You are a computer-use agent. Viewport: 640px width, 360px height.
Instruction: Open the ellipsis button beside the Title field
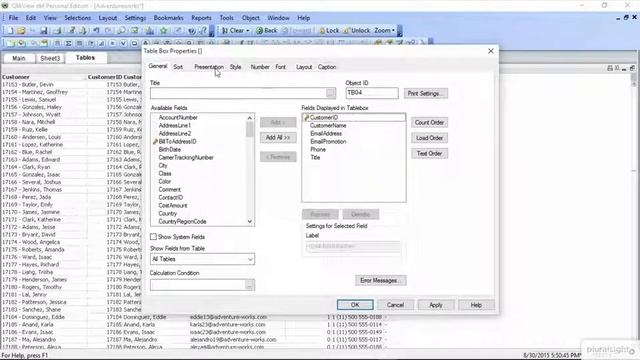[x=331, y=93]
